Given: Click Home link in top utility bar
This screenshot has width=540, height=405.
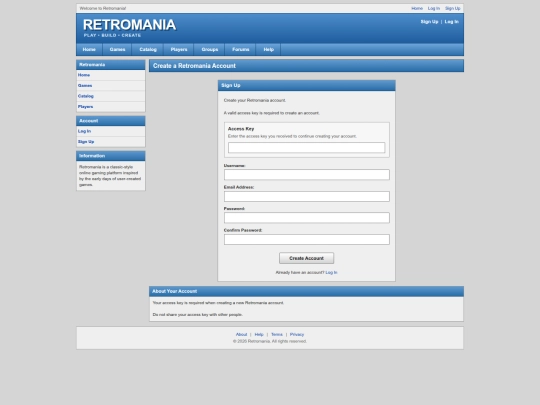Looking at the screenshot, I should coord(417,8).
